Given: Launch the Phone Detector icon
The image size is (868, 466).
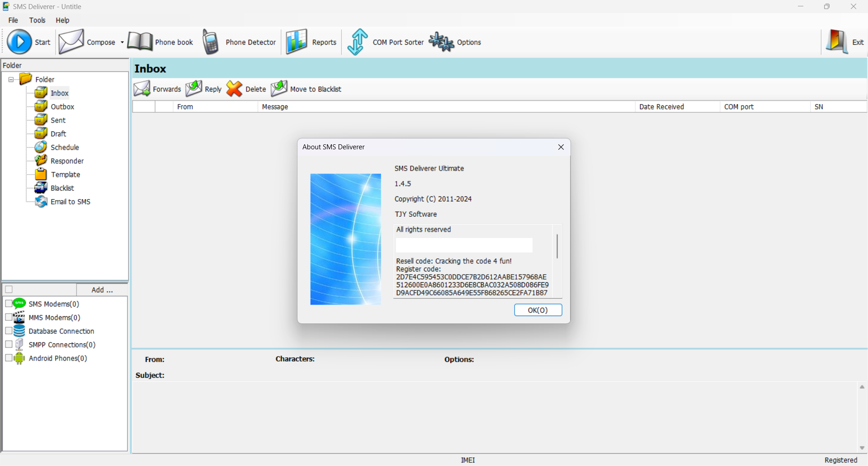Looking at the screenshot, I should [x=211, y=42].
